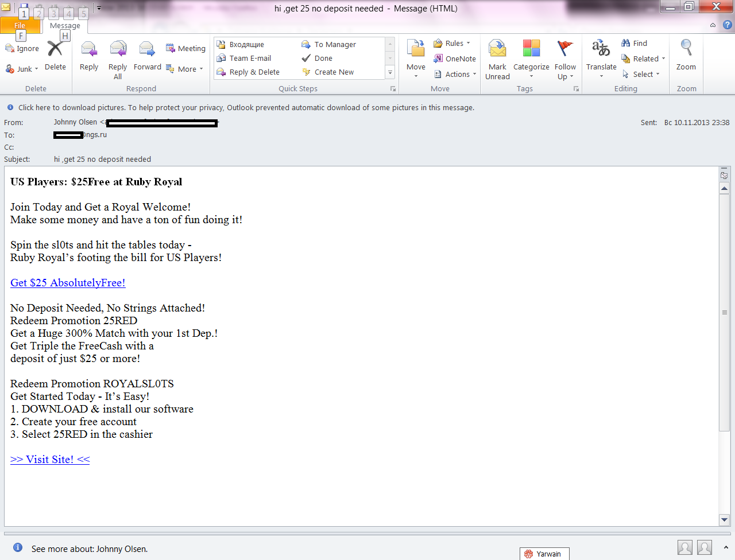
Task: Click the first contact photo placeholder
Action: tap(685, 547)
